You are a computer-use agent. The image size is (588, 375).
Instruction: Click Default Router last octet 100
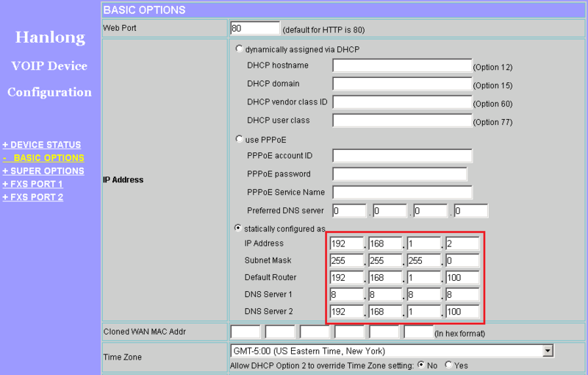[x=462, y=277]
